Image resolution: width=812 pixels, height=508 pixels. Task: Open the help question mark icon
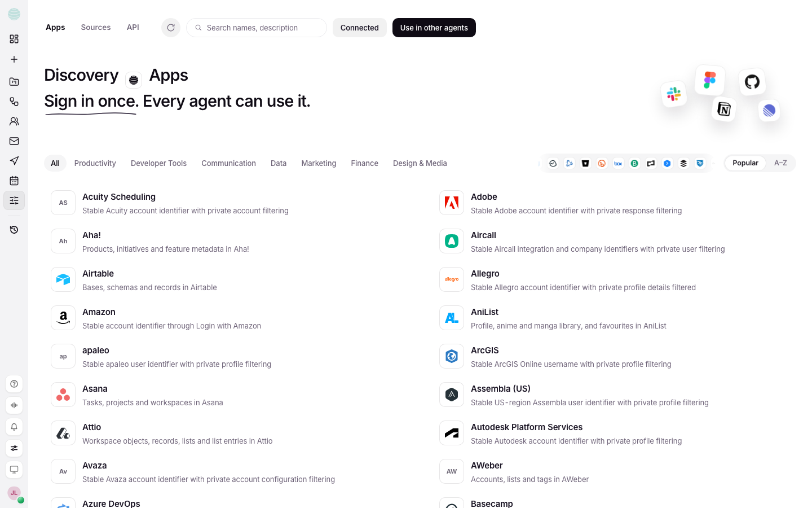click(x=14, y=384)
